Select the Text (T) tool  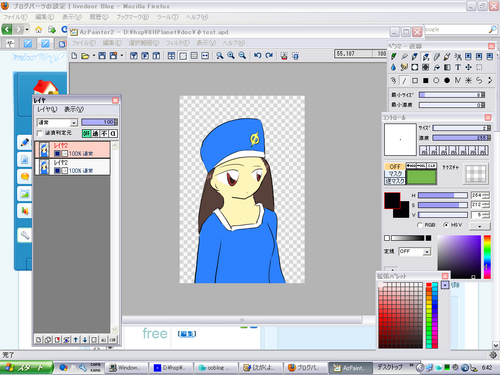pos(458,67)
